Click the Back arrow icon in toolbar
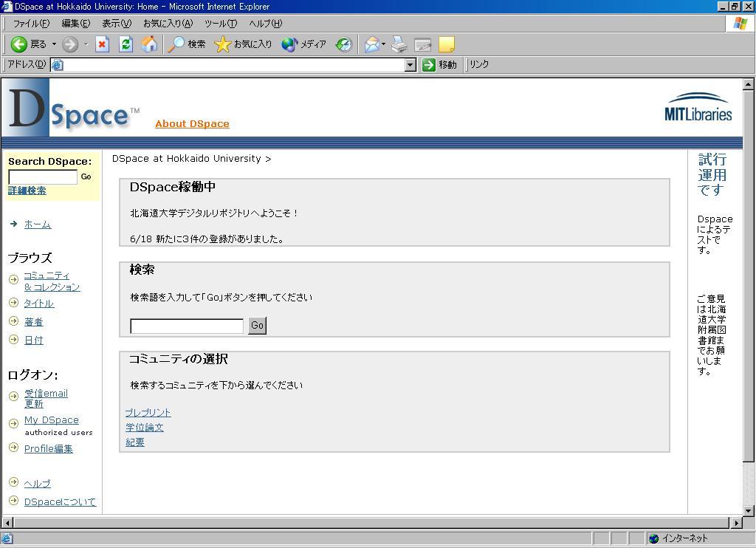 (18, 44)
